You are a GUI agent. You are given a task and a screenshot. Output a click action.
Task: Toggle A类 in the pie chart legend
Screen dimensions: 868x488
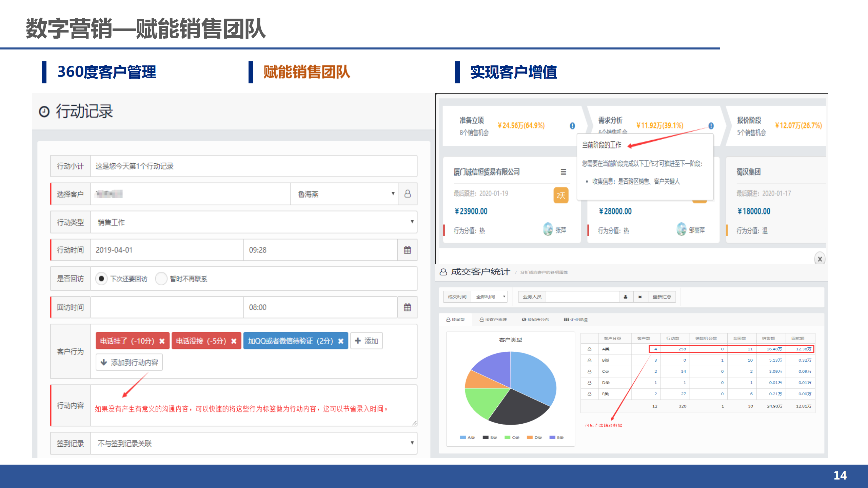[467, 438]
